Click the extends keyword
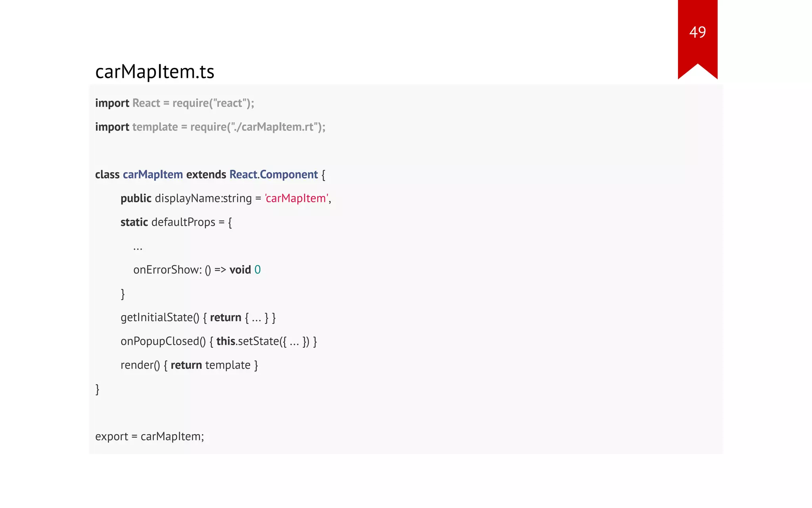This screenshot has height=508, width=812. pos(206,175)
